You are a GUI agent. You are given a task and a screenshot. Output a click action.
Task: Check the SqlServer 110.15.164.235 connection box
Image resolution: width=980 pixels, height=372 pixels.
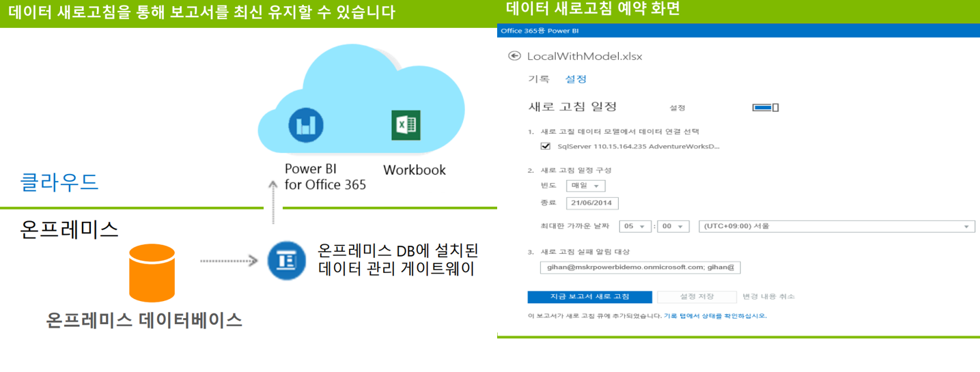545,146
